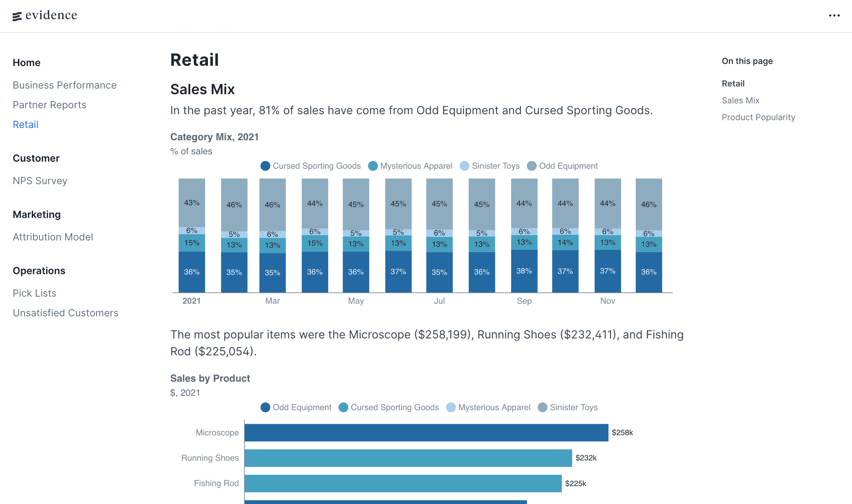
Task: Open Business Performance page in sidebar
Action: click(65, 85)
